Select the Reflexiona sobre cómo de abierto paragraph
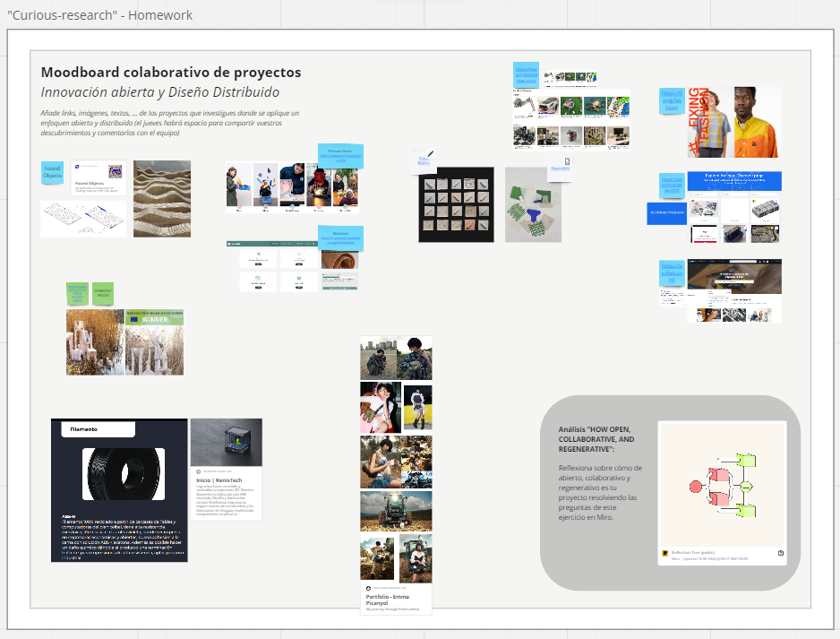The width and height of the screenshot is (840, 639). (600, 492)
